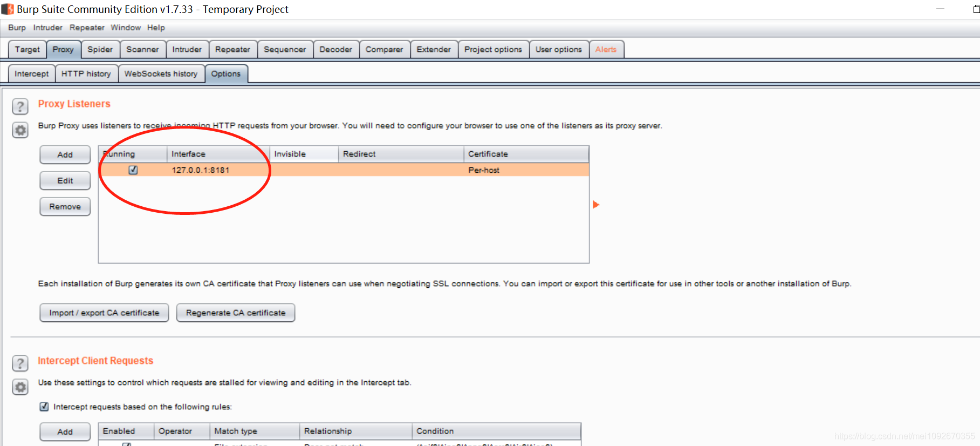Switch to the Target tab
The height and width of the screenshot is (446, 980).
click(28, 49)
